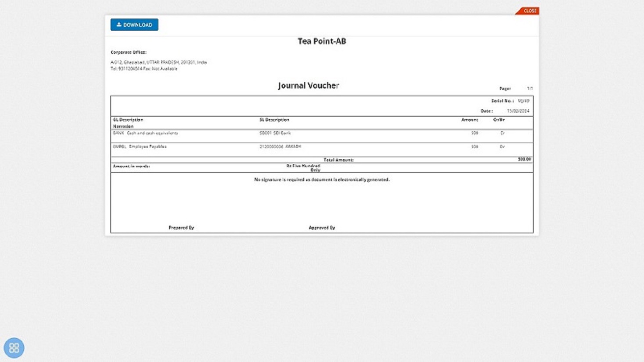Click the GL Description column header

[x=128, y=120]
